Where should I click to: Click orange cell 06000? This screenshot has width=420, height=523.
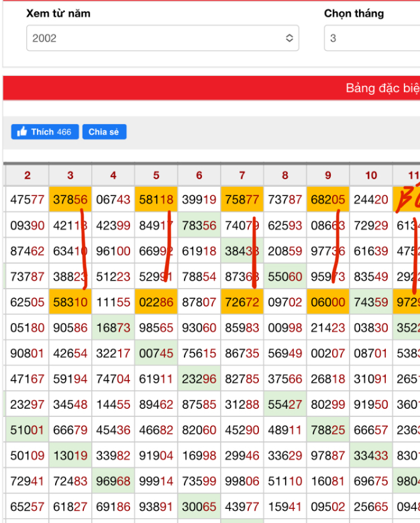coord(328,303)
